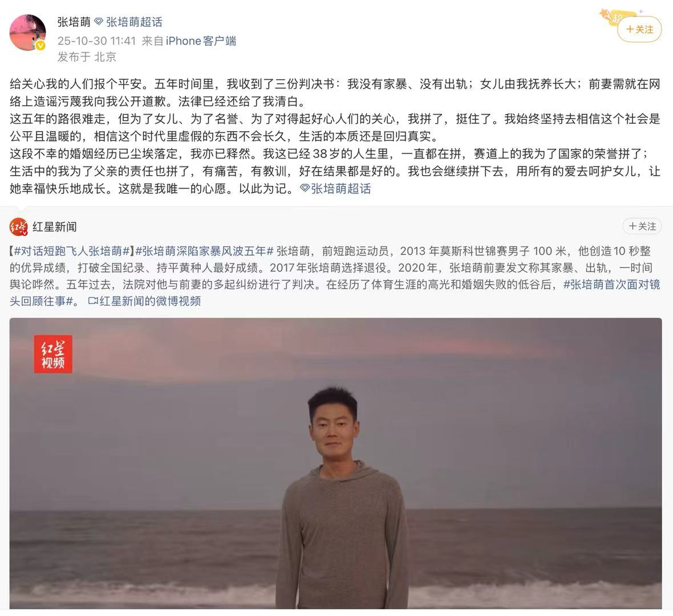Click the 红星新闻 account name
Image resolution: width=673 pixels, height=616 pixels.
point(55,226)
